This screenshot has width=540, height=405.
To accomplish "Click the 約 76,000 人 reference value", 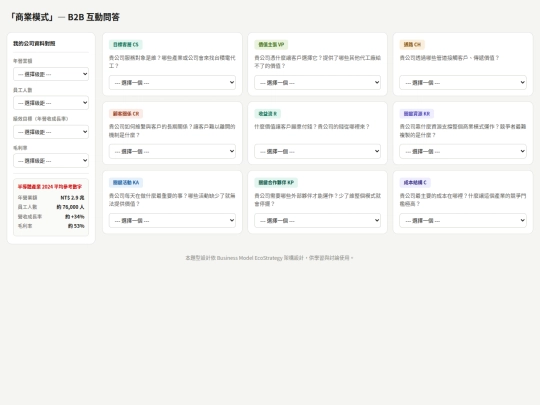I will point(70,207).
